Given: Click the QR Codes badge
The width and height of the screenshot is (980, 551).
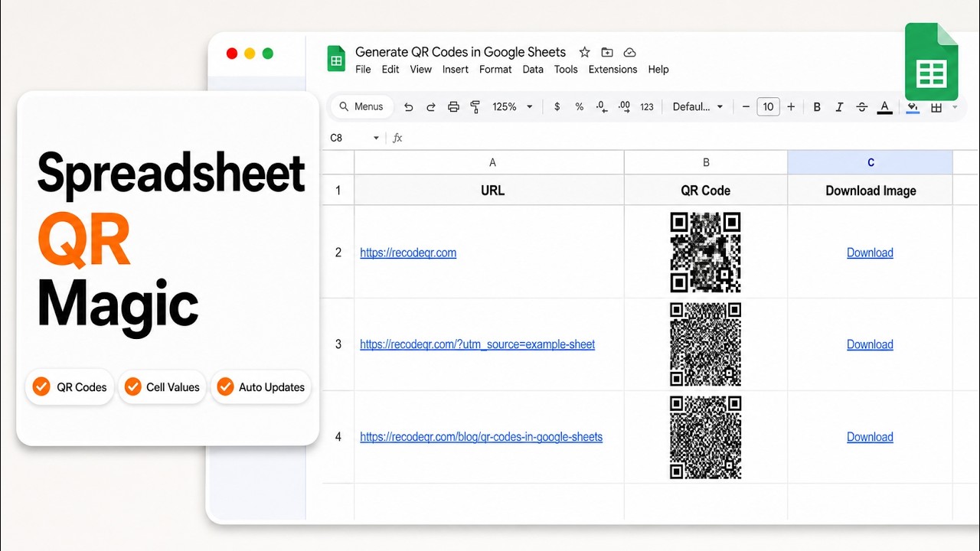Looking at the screenshot, I should pyautogui.click(x=70, y=387).
